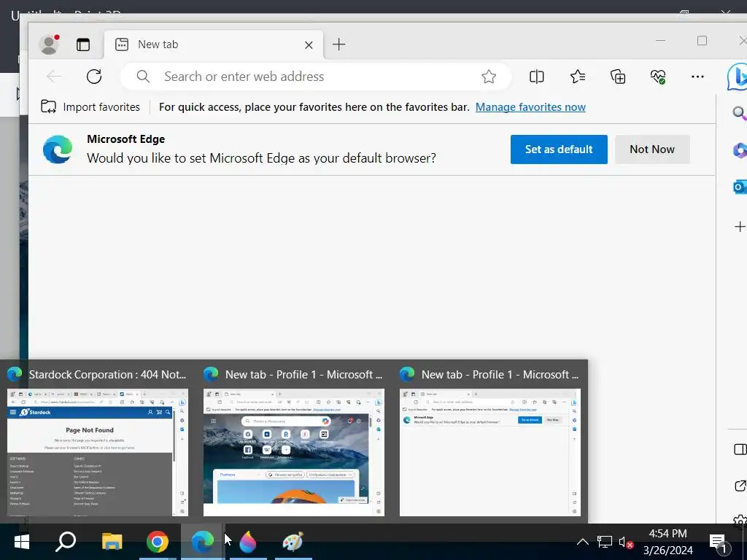Click the muted volume tray icon

[625, 542]
